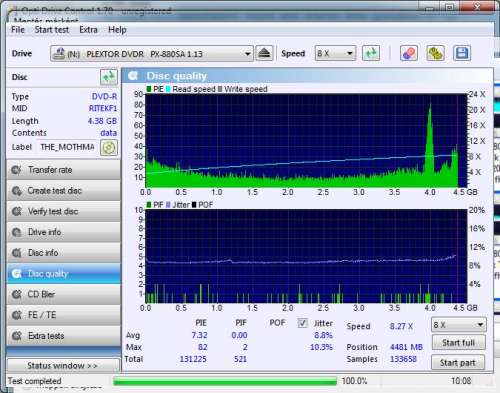Refresh disc info in the Disc panel

pos(109,77)
